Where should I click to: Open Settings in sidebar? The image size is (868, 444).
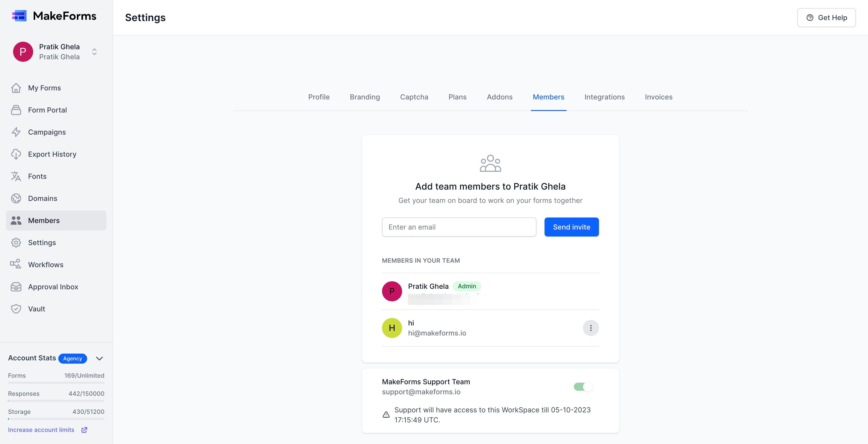[56, 243]
